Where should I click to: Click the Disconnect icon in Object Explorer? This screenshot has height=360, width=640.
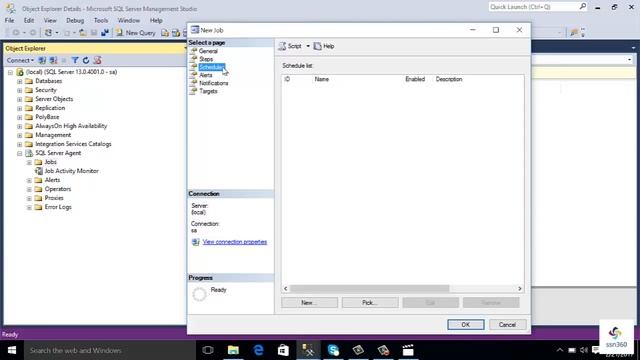pos(53,60)
